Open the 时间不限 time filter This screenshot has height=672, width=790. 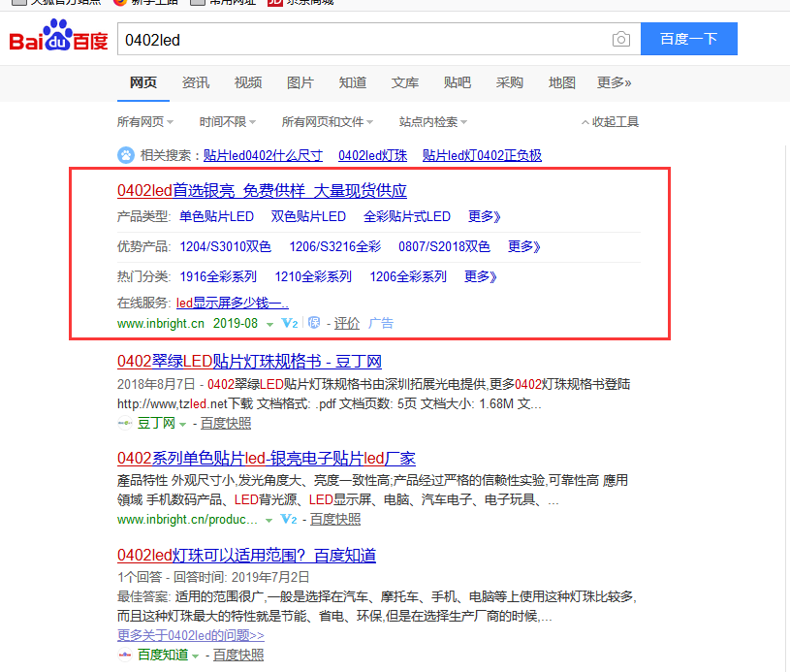coord(227,122)
